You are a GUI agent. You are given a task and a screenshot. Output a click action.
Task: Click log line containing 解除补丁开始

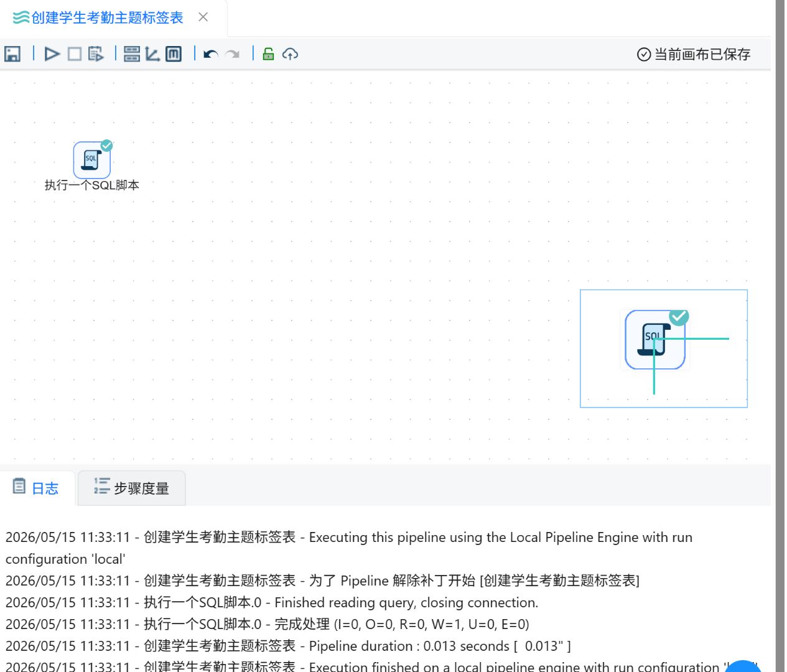[322, 581]
